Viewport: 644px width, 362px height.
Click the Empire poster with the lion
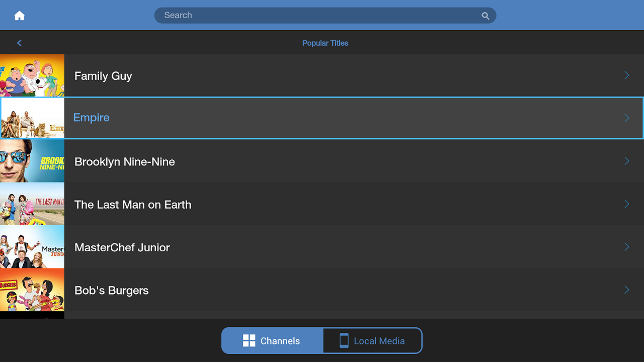[x=32, y=118]
